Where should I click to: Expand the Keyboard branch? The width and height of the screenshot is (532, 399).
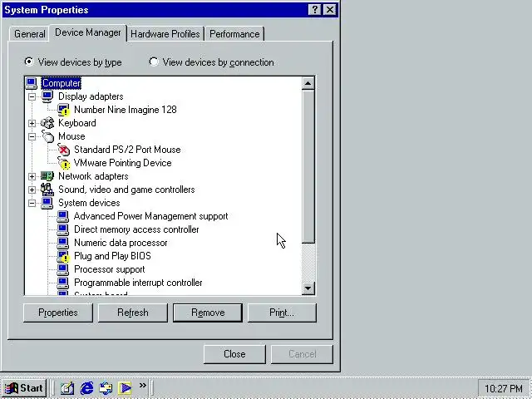(32, 123)
